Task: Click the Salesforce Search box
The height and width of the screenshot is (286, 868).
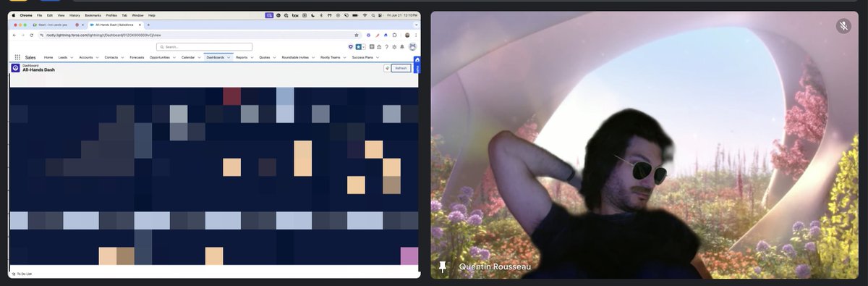Action: 204,47
